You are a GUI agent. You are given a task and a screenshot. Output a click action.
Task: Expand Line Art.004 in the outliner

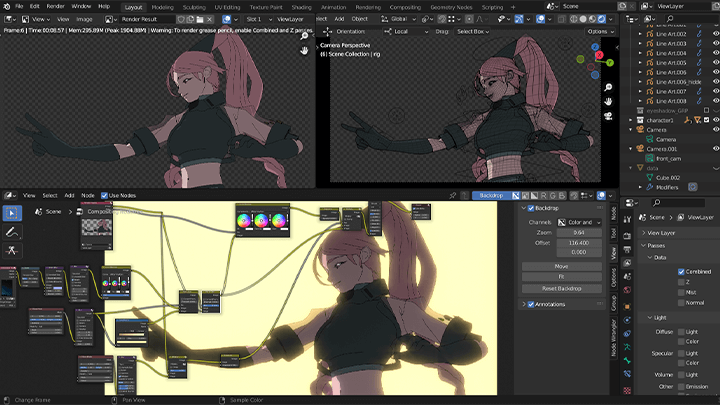[640, 53]
